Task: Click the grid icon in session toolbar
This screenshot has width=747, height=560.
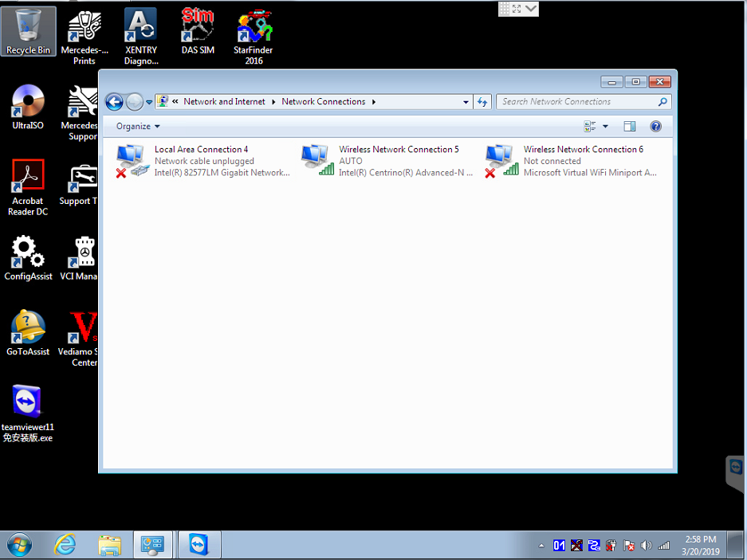Action: (x=504, y=9)
